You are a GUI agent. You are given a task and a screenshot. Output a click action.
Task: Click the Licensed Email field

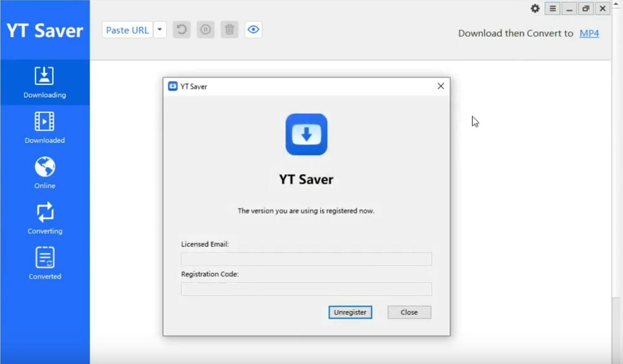point(306,259)
